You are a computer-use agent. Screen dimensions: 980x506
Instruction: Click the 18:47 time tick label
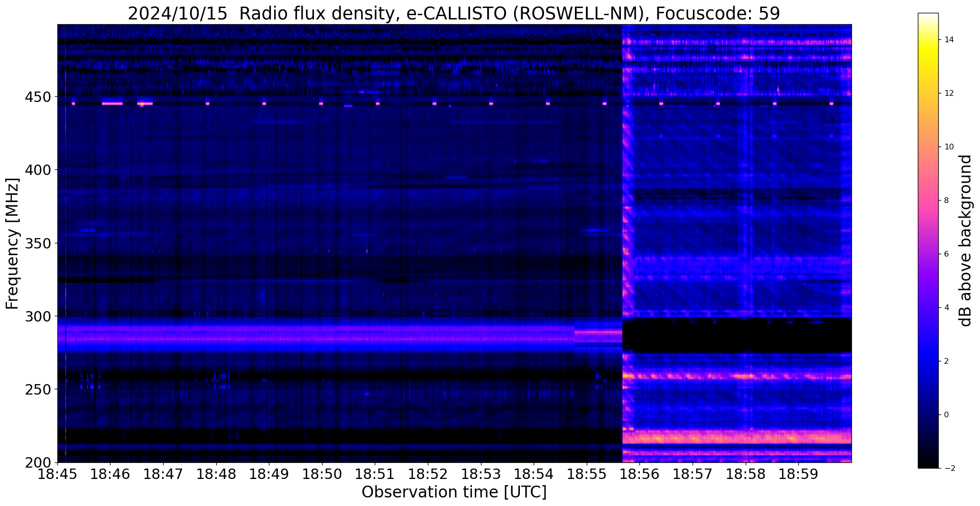coord(164,474)
